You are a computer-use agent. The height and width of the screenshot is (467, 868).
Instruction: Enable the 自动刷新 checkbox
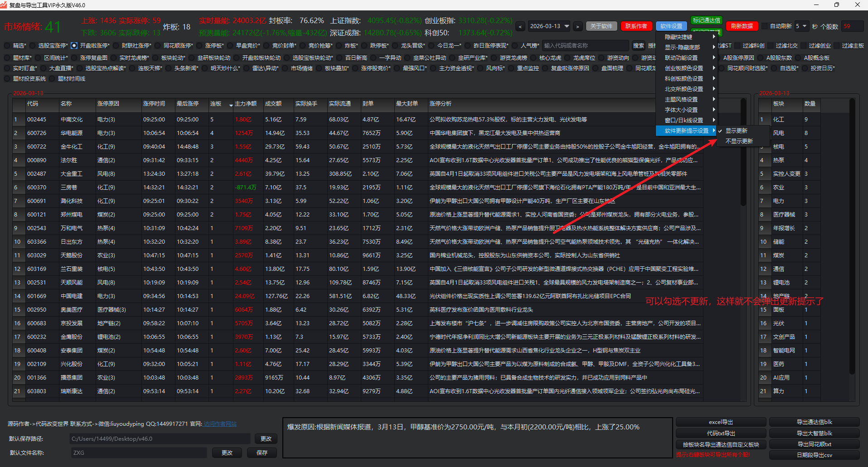pos(765,26)
